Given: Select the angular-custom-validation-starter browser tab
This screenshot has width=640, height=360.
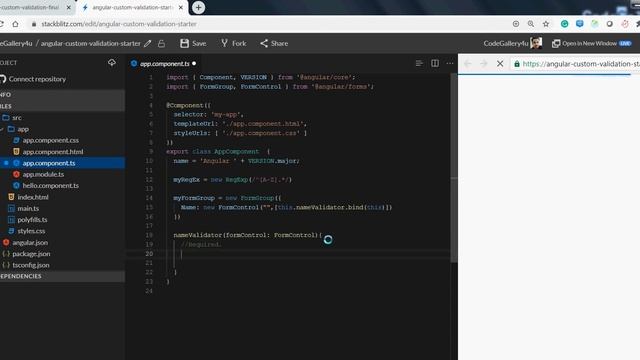Looking at the screenshot, I should point(131,7).
